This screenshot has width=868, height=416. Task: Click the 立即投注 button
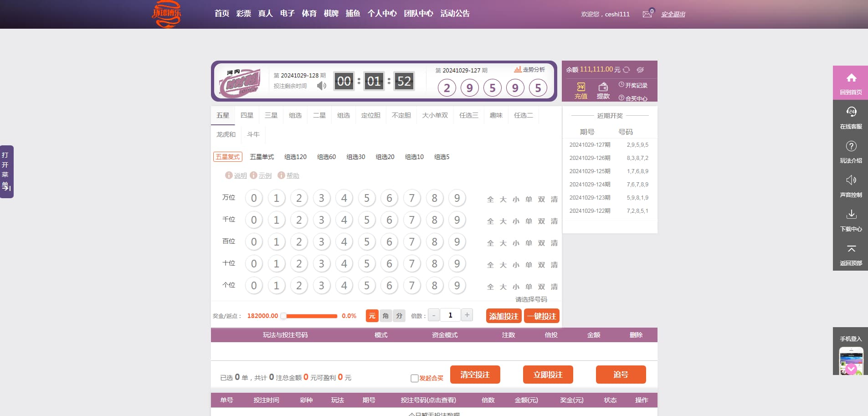pyautogui.click(x=548, y=375)
